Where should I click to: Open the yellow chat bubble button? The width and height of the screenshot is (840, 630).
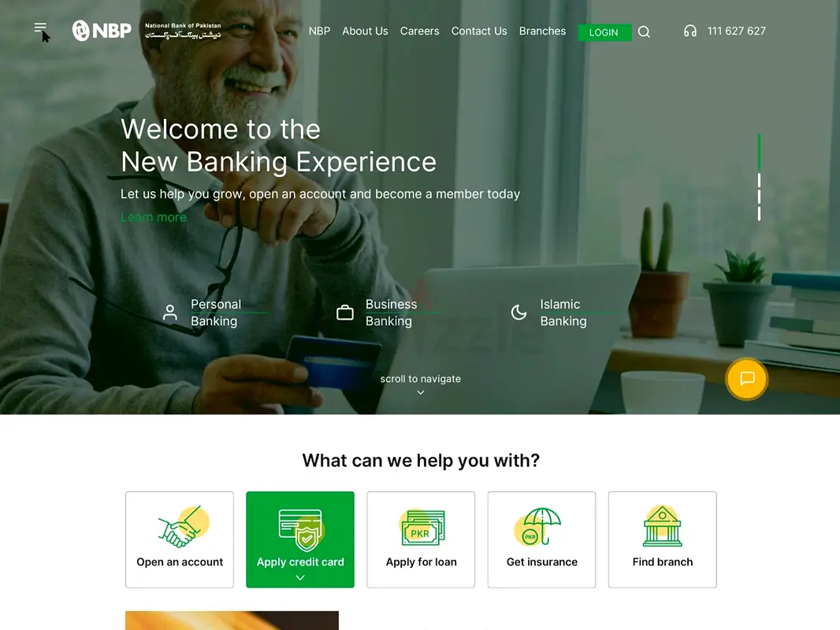pyautogui.click(x=747, y=379)
